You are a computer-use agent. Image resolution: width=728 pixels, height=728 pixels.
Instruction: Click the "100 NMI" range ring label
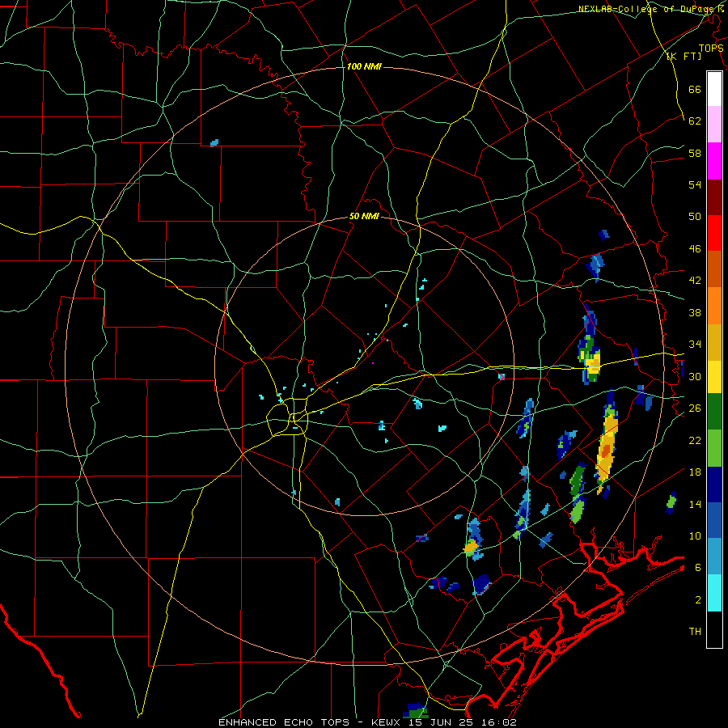pos(364,67)
